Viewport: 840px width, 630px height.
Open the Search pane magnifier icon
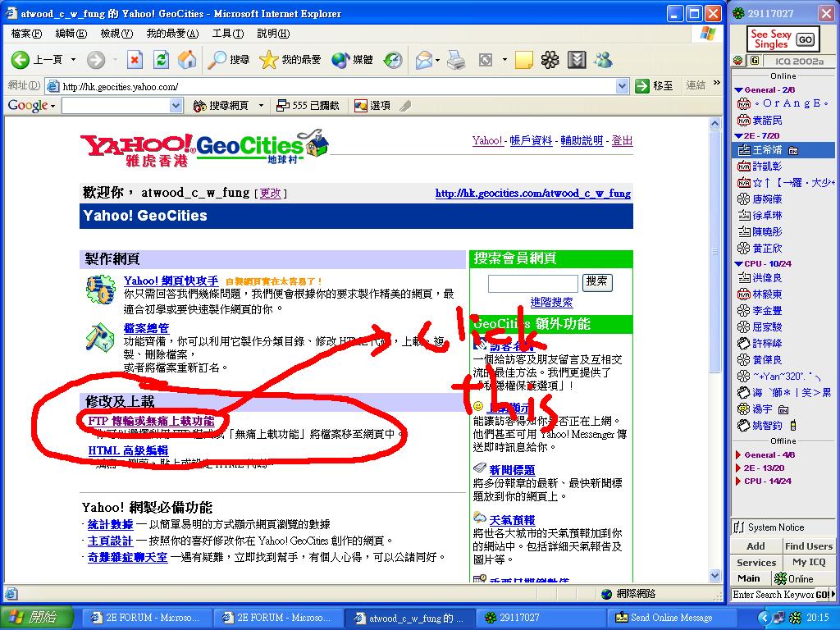(217, 59)
